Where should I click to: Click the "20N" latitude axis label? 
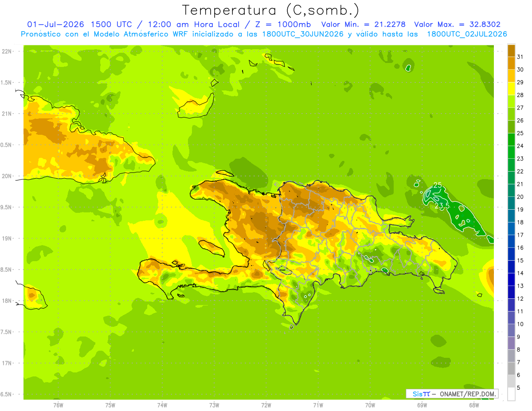coord(7,176)
